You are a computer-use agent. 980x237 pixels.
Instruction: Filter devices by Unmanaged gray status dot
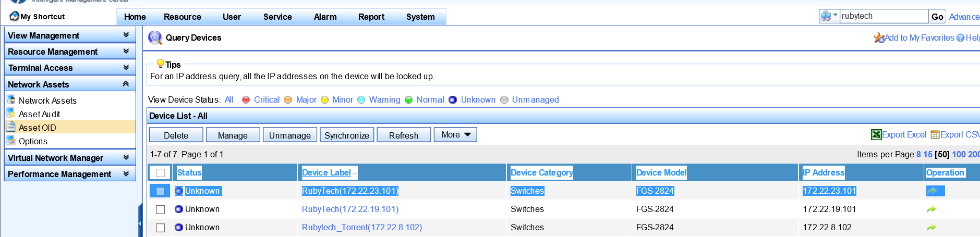tap(504, 99)
